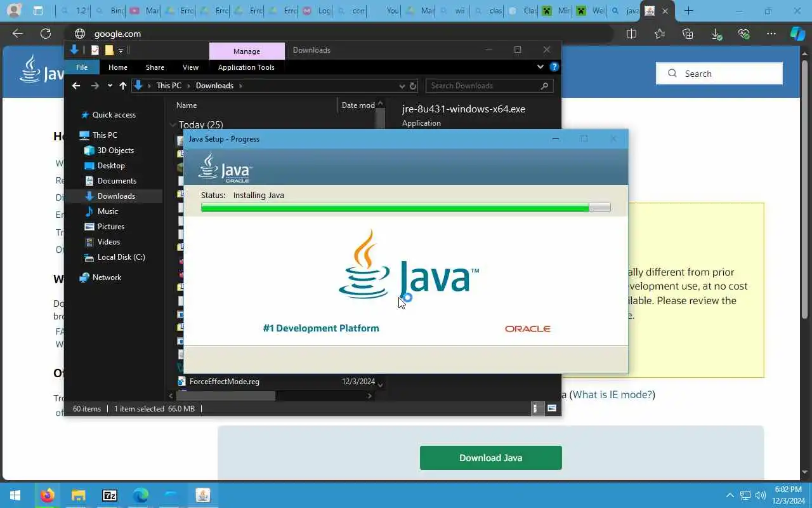This screenshot has width=812, height=508.
Task: Refresh the Downloads folder in Explorer
Action: coord(413,86)
